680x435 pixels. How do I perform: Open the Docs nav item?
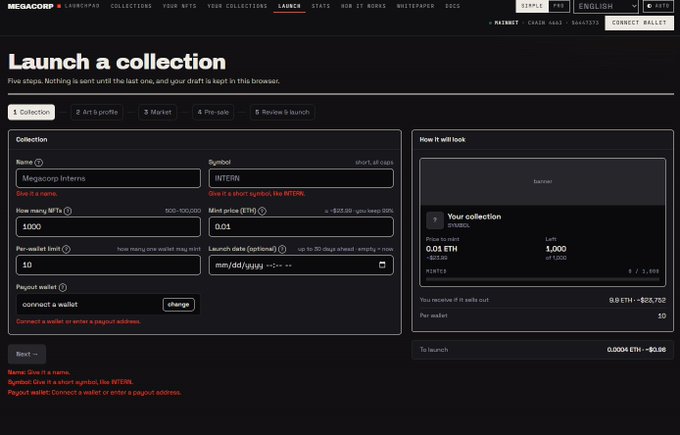452,6
